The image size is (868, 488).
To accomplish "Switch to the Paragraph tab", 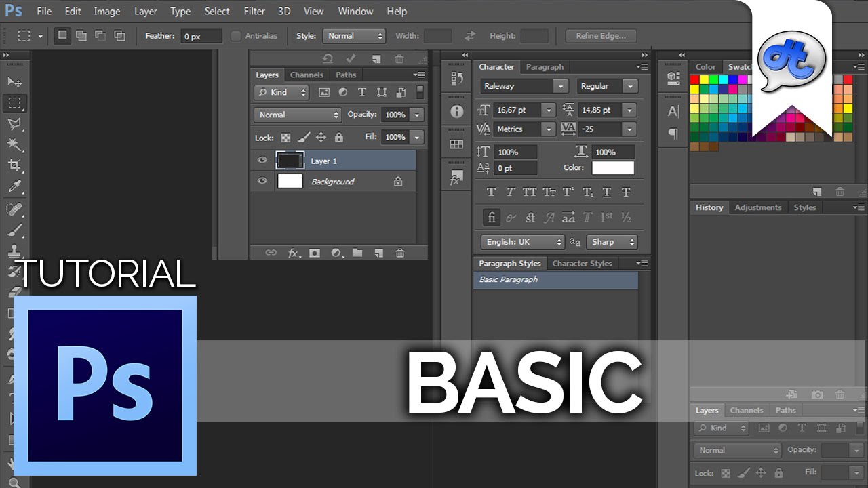I will tap(545, 67).
